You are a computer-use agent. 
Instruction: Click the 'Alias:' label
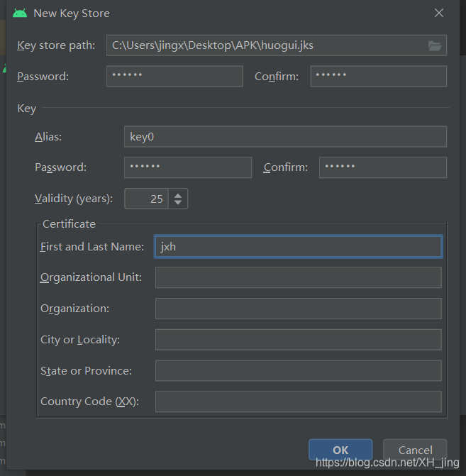coord(48,137)
